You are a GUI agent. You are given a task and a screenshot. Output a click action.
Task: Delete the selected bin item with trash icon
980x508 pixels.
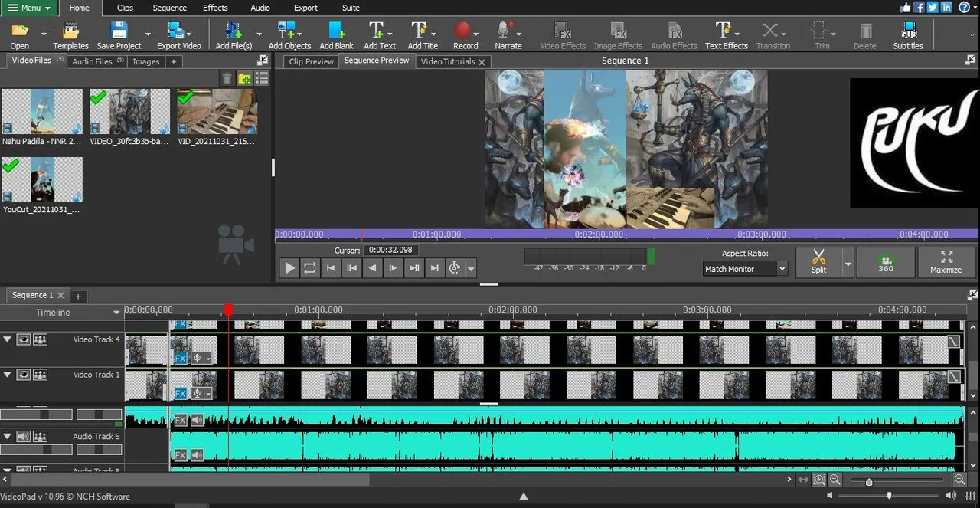tap(227, 78)
